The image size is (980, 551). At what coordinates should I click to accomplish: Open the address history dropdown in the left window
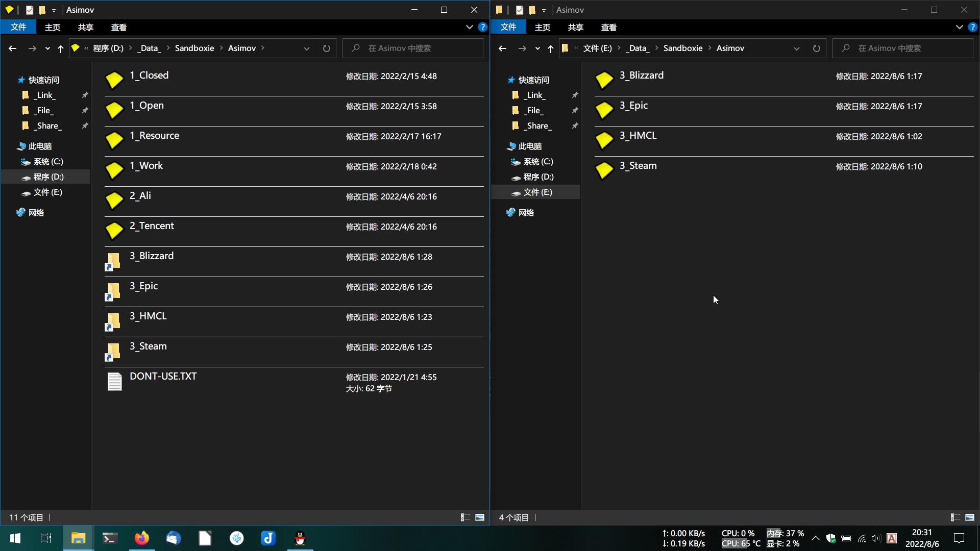point(306,48)
